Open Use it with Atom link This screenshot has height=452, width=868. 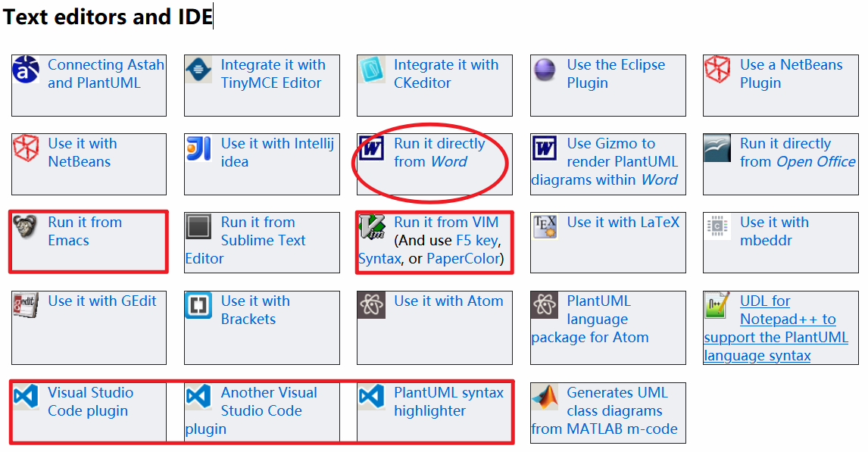coord(448,301)
